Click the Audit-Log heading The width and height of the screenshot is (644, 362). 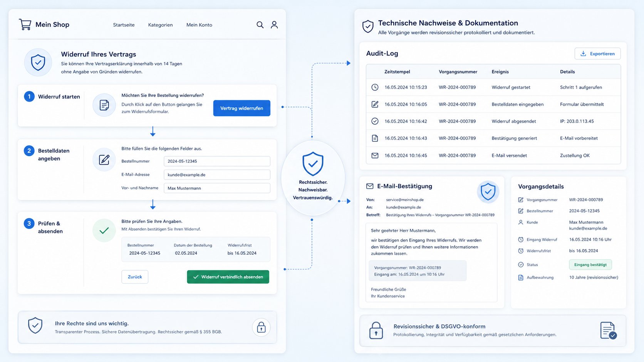(382, 53)
